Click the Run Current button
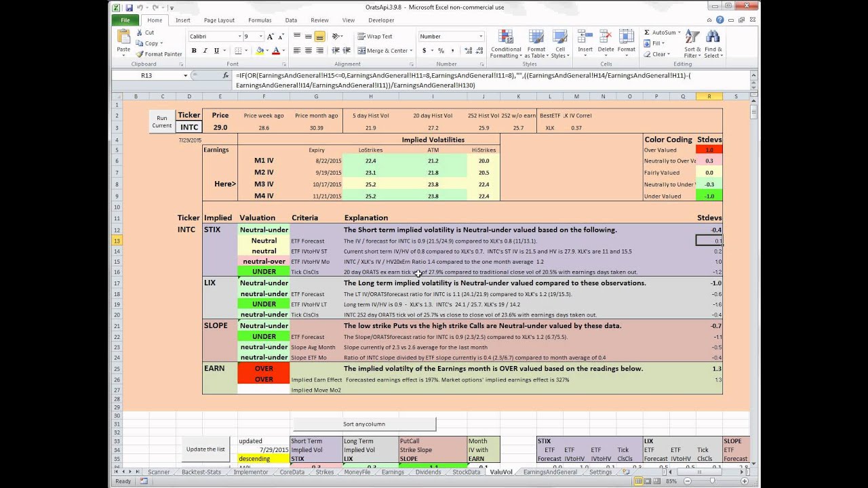 point(161,122)
